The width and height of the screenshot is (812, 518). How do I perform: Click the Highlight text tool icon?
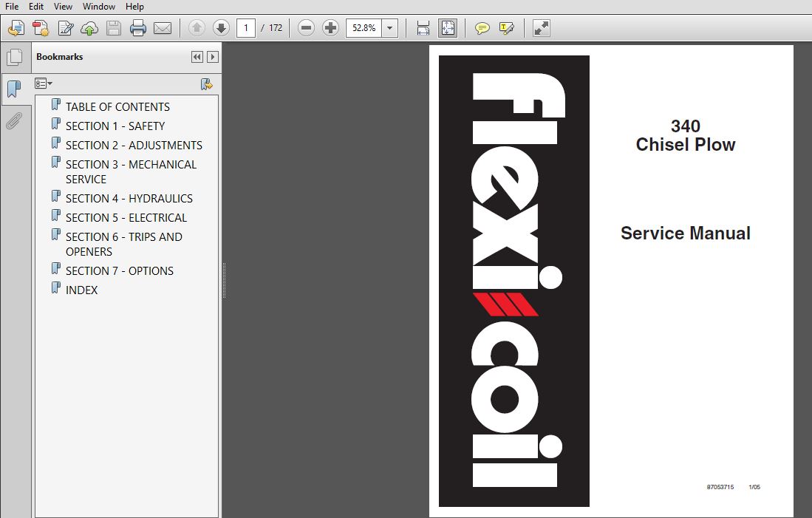(506, 28)
